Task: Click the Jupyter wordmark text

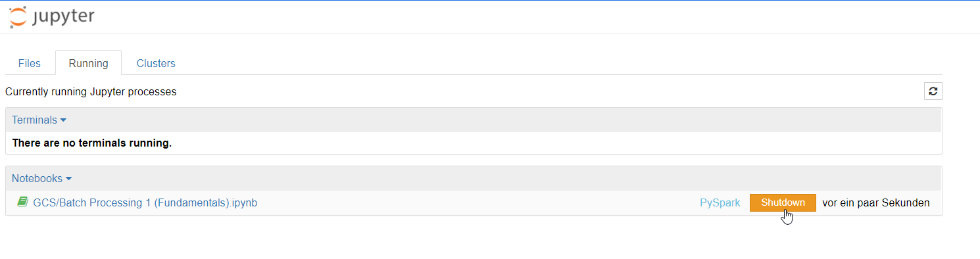Action: coord(63,17)
